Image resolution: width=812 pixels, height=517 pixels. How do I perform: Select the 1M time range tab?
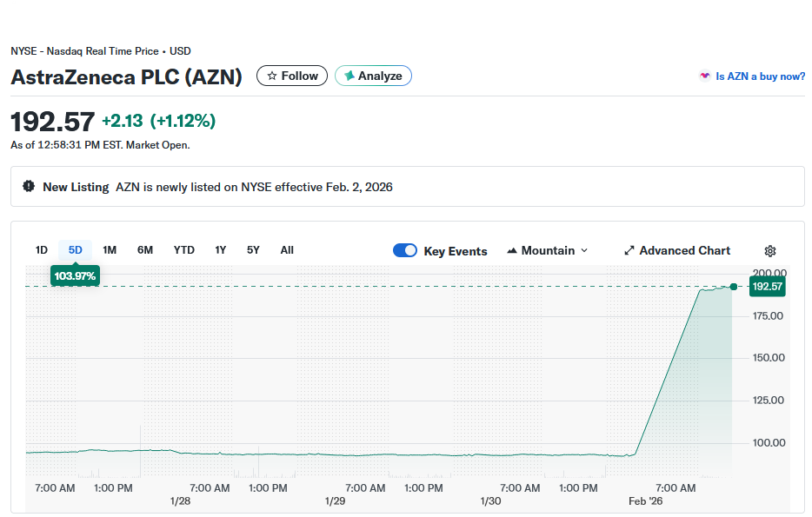[x=110, y=250]
